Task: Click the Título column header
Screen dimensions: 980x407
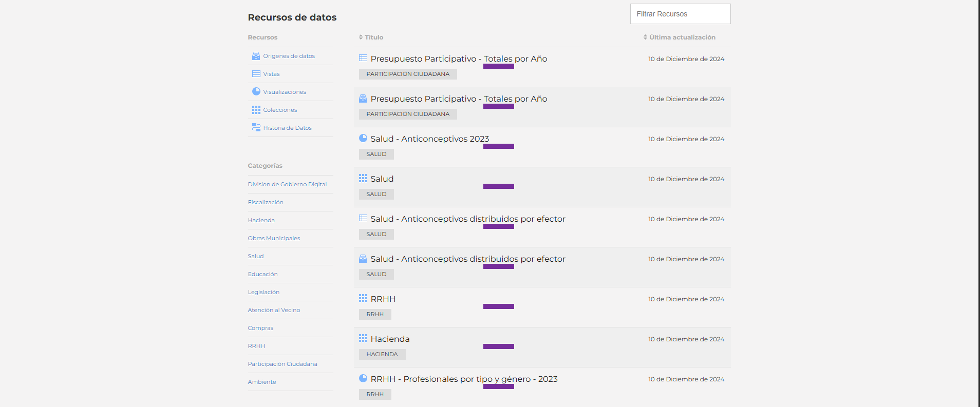Action: coord(374,37)
